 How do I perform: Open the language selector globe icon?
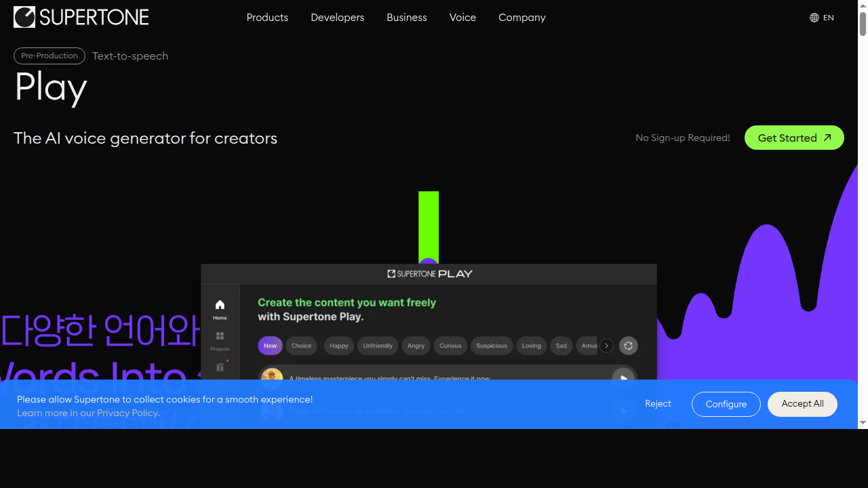pos(814,18)
